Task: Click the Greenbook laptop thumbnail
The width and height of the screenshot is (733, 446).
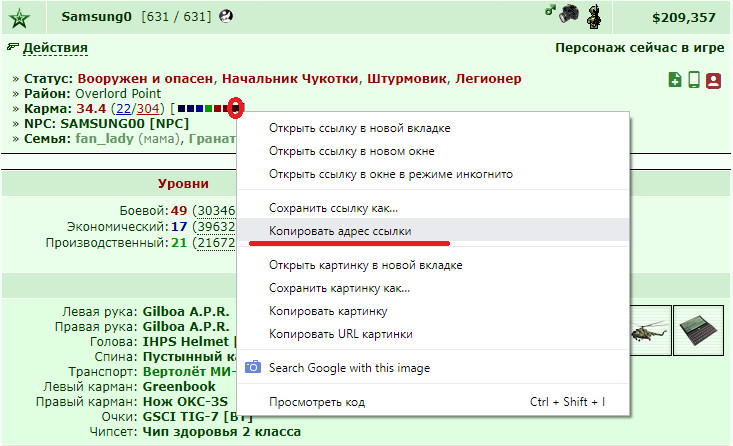Action: (x=698, y=331)
